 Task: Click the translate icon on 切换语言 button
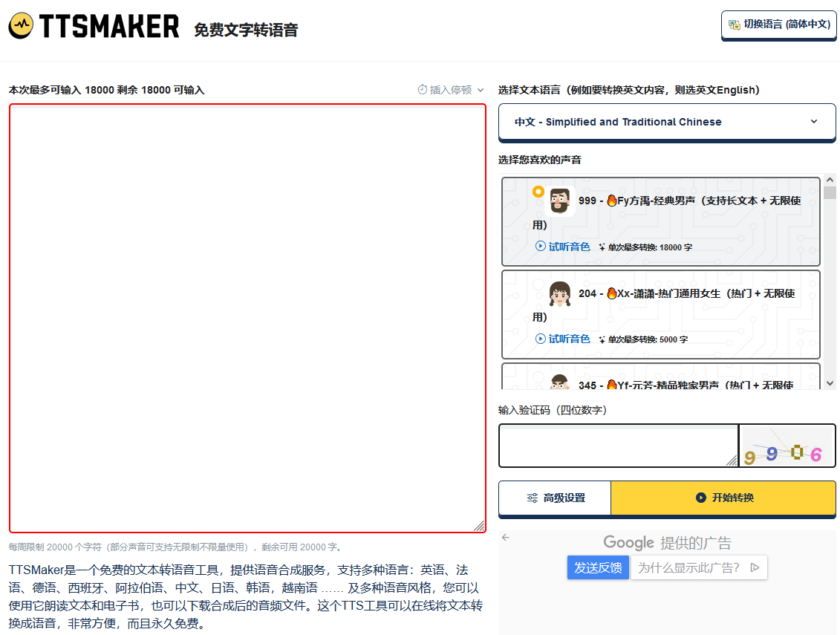pyautogui.click(x=735, y=24)
